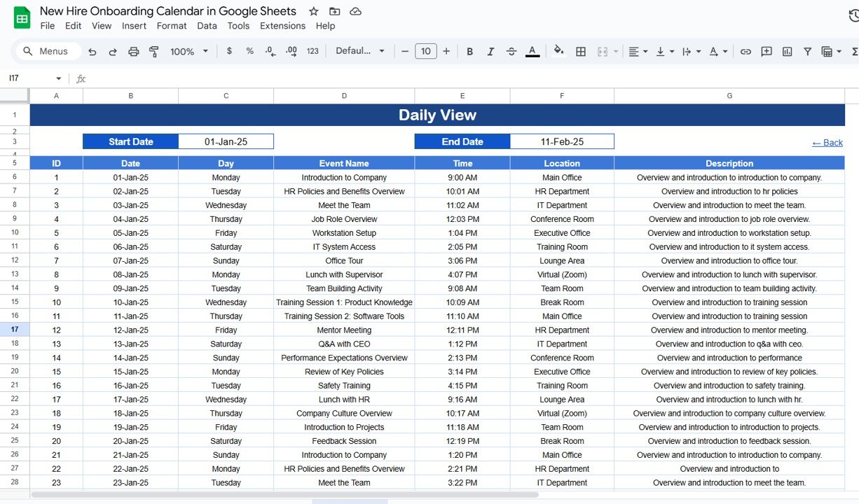Open text wrapping dropdown
The height and width of the screenshot is (504, 859).
click(690, 51)
